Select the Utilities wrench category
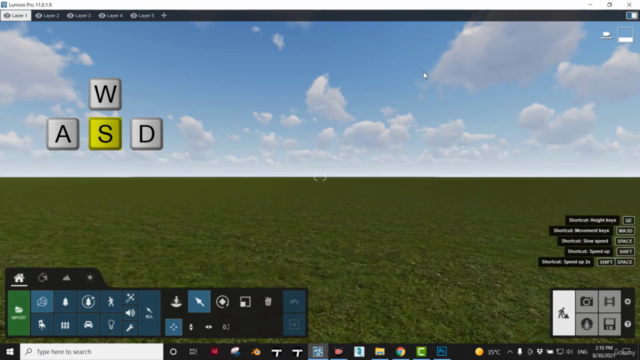This screenshot has height=360, width=640. click(x=130, y=328)
